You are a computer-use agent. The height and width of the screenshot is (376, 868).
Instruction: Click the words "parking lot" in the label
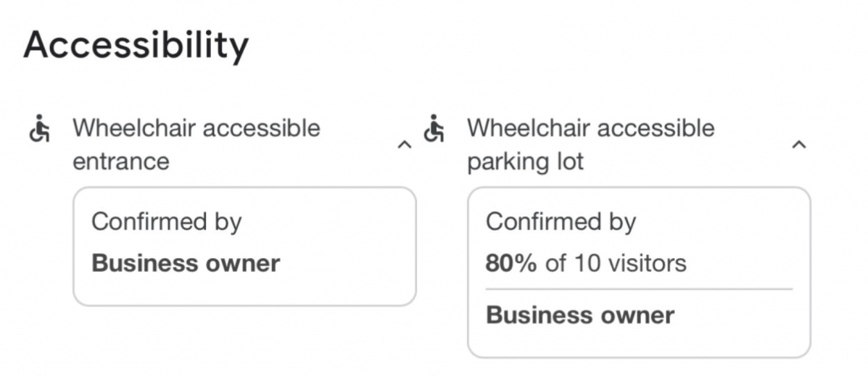pyautogui.click(x=526, y=160)
